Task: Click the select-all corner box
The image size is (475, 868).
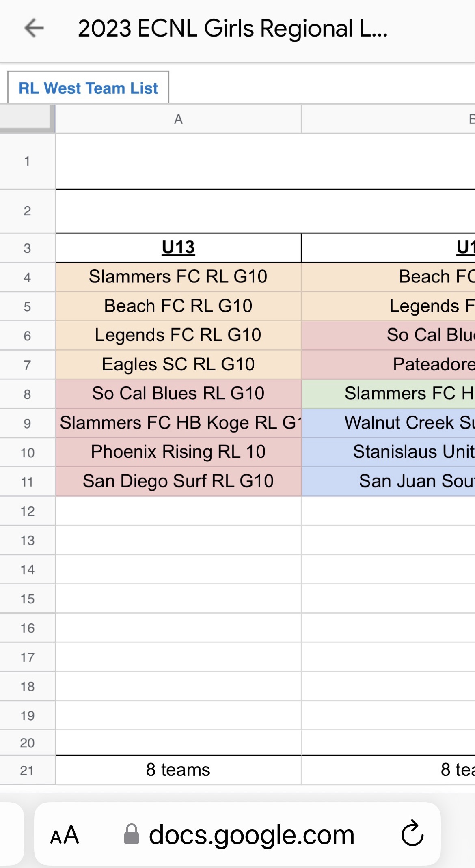Action: (27, 118)
